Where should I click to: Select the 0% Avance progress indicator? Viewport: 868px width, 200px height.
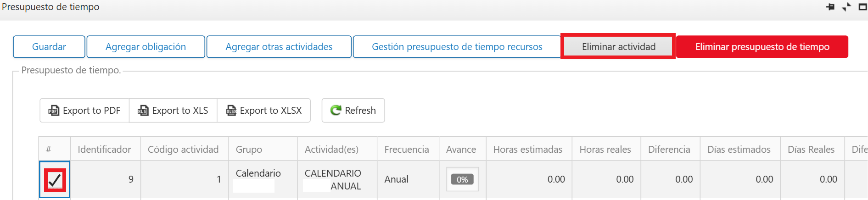click(x=462, y=179)
